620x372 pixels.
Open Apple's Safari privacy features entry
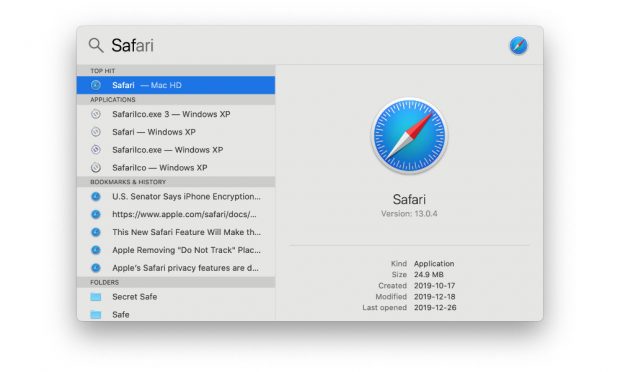pos(176,268)
